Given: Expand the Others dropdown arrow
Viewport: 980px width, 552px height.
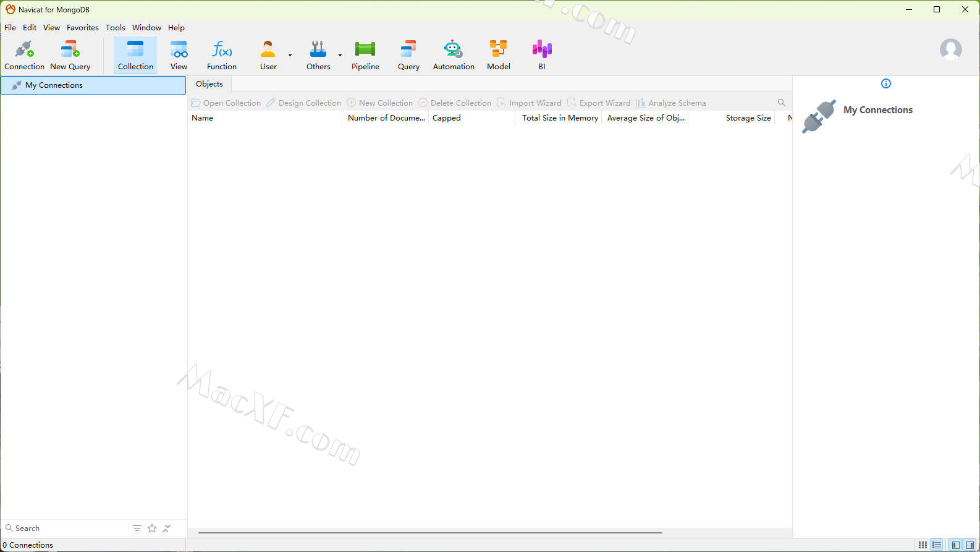Looking at the screenshot, I should pyautogui.click(x=340, y=55).
